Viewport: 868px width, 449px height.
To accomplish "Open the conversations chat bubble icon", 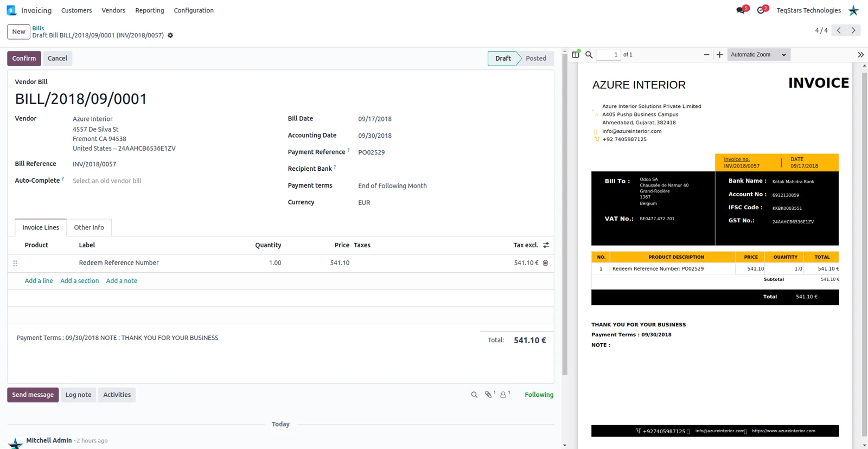I will click(741, 10).
